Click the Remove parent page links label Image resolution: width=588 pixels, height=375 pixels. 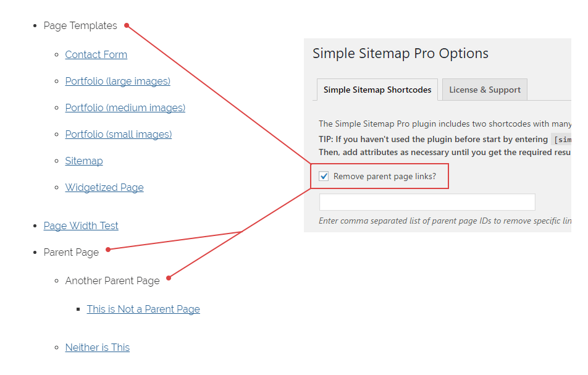click(x=384, y=177)
